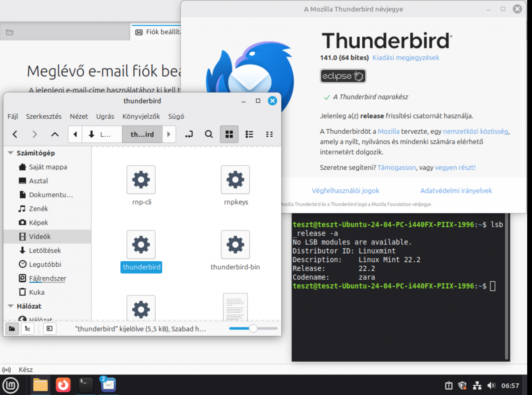The image size is (532, 395).
Task: Collapse the Hálózat section
Action: click(11, 306)
